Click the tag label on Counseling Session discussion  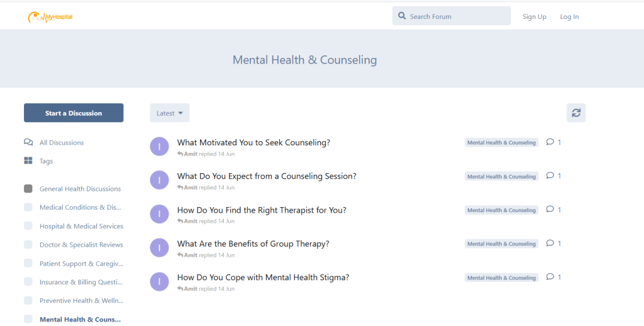[501, 177]
